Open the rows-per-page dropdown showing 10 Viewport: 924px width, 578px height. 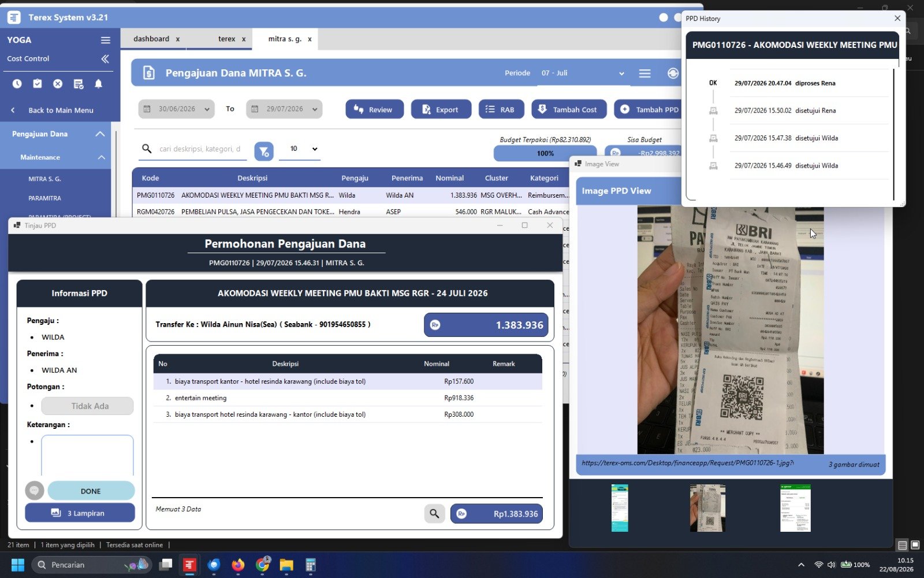(299, 149)
